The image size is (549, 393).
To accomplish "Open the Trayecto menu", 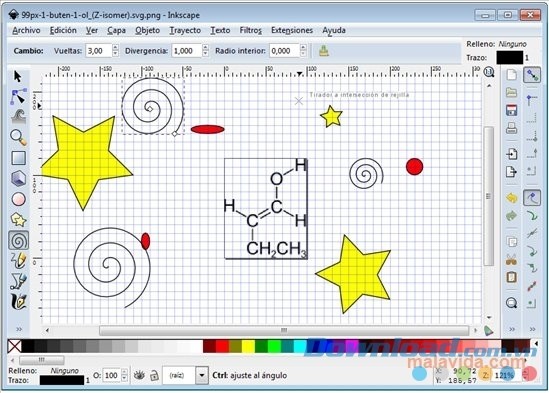I will point(185,30).
